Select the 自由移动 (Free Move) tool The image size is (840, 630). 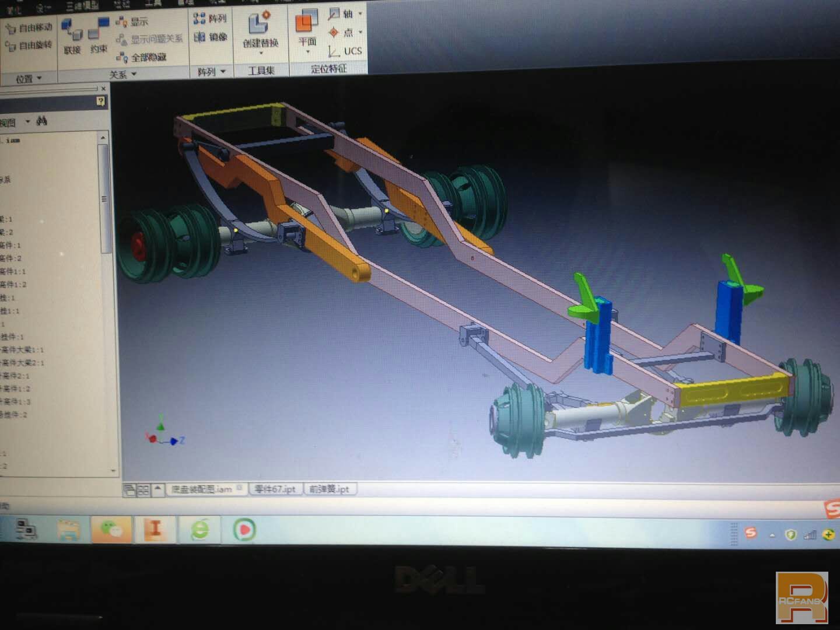pos(29,27)
